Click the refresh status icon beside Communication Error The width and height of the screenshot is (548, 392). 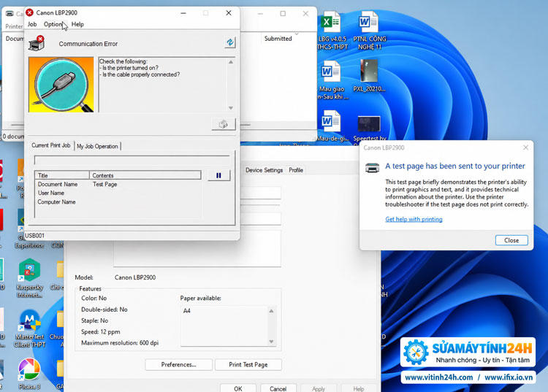pyautogui.click(x=229, y=42)
